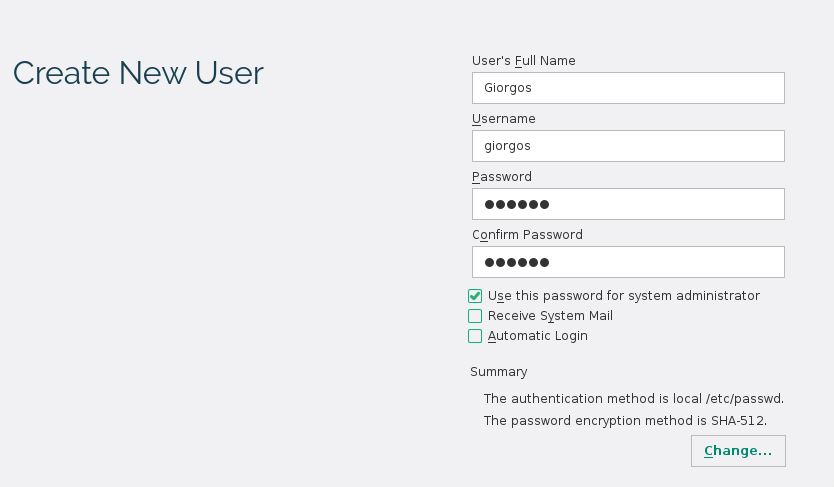The image size is (834, 487).
Task: Click the "User's Full Name" field label
Action: click(523, 61)
